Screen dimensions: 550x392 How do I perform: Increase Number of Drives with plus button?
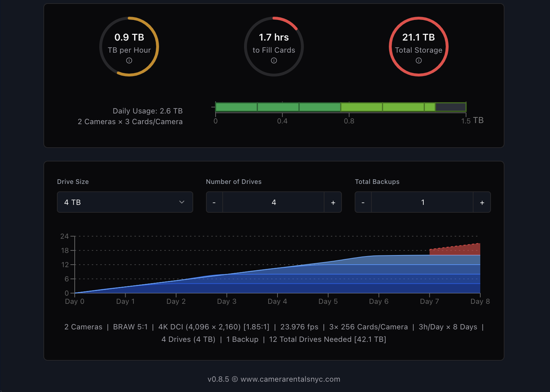[333, 202]
